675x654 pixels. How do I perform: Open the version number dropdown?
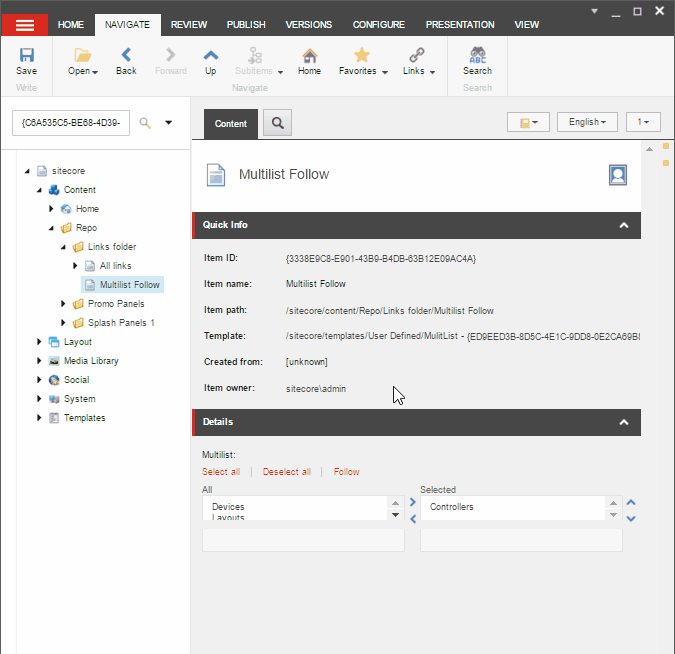643,122
